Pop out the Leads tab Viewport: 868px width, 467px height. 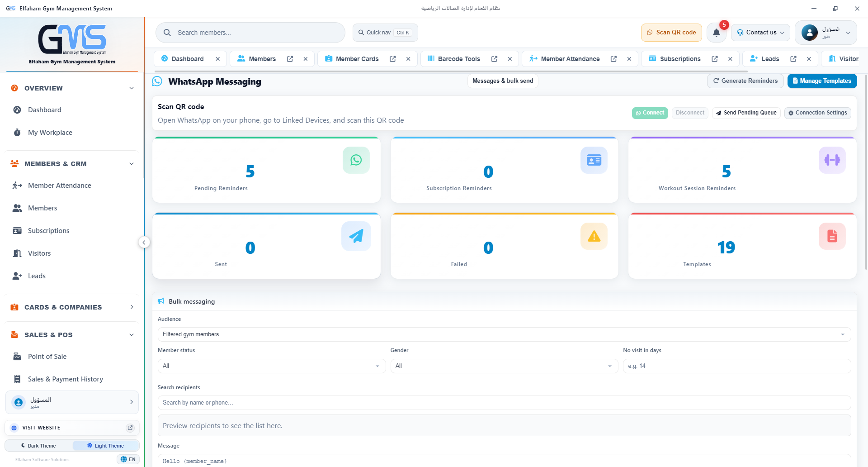(793, 59)
